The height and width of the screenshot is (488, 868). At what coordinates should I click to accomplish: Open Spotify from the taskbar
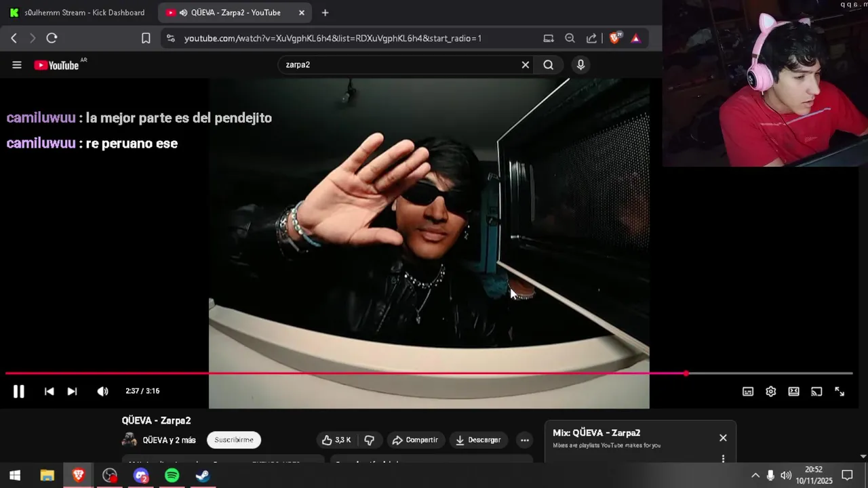[172, 476]
